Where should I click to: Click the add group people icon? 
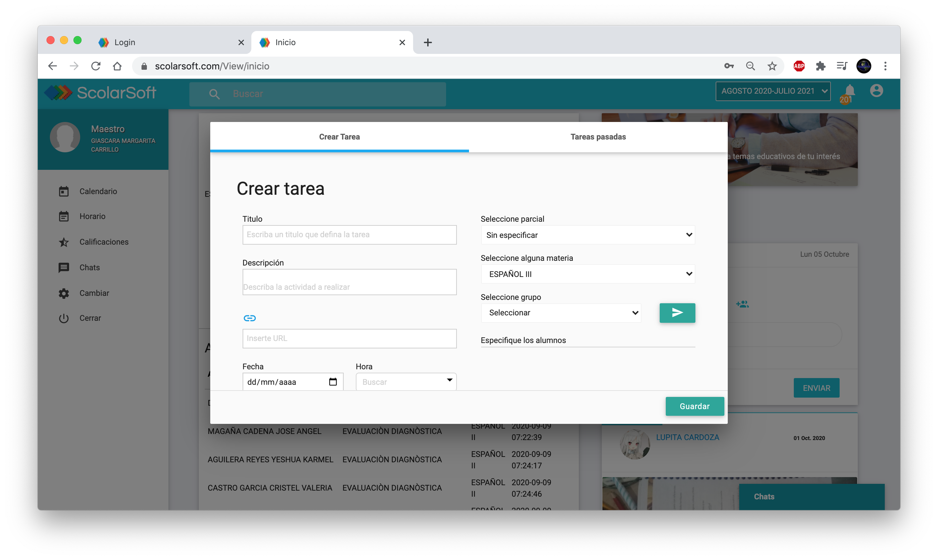click(742, 304)
